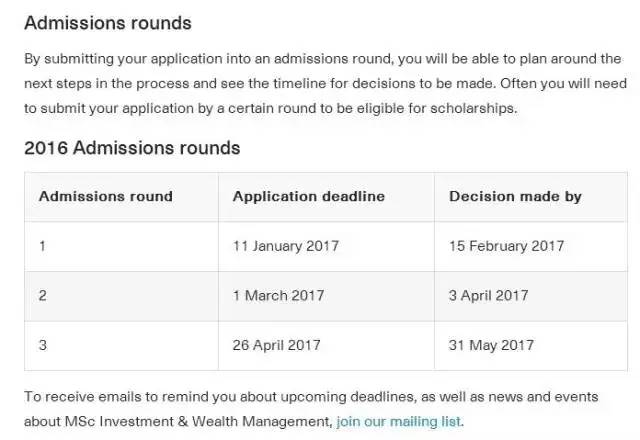Open the 'join our mailing list' link
Viewport: 640px width, 440px height.
pos(399,421)
